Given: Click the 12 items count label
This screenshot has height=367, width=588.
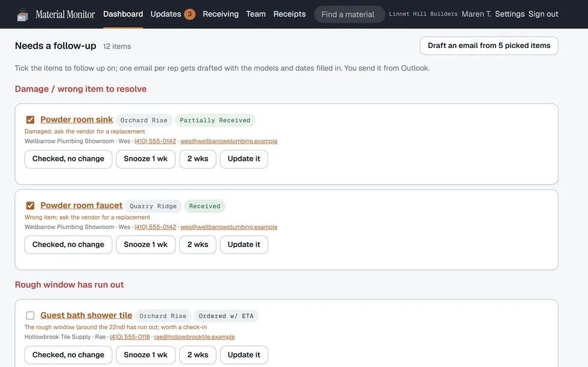Looking at the screenshot, I should pyautogui.click(x=117, y=47).
